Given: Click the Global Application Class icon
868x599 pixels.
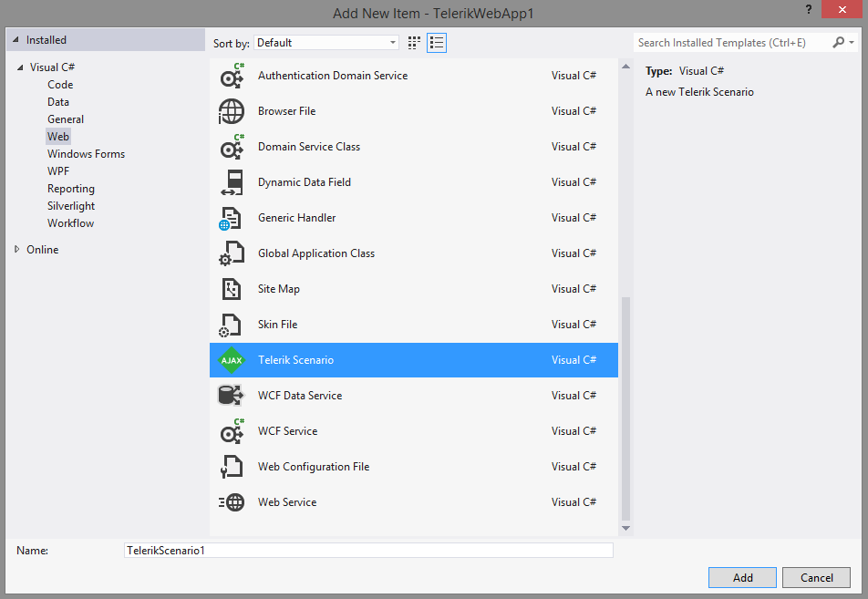Looking at the screenshot, I should [x=232, y=253].
